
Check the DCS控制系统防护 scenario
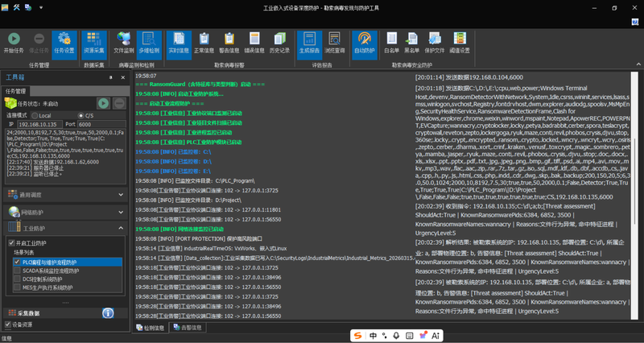(16, 279)
